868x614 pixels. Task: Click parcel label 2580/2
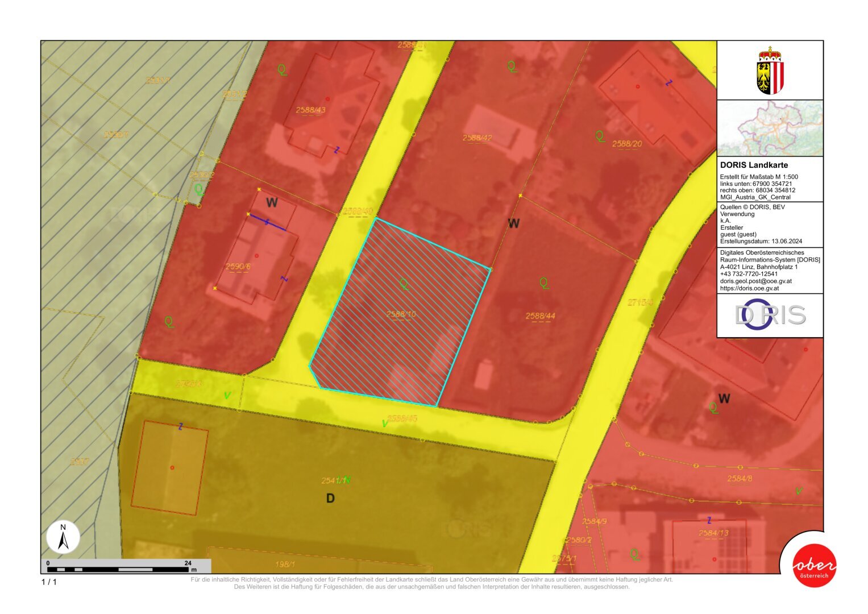click(579, 540)
